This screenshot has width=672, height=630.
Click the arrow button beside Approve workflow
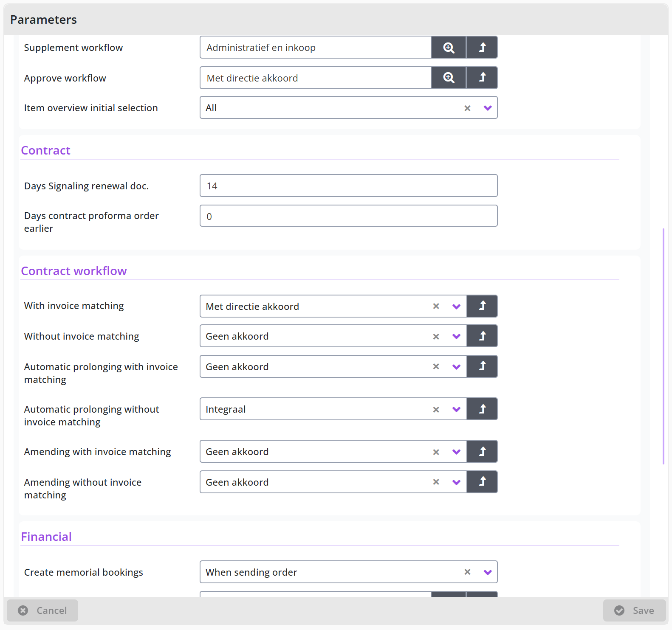pos(482,78)
